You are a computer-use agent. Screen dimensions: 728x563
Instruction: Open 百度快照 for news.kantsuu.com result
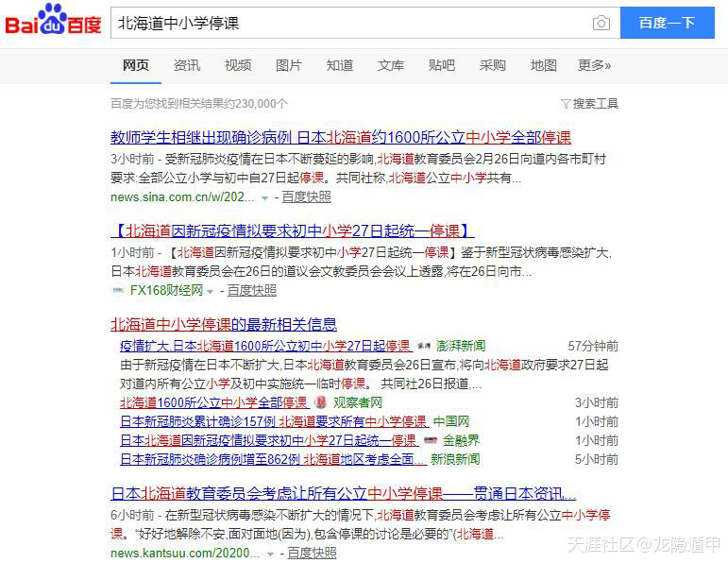312,553
